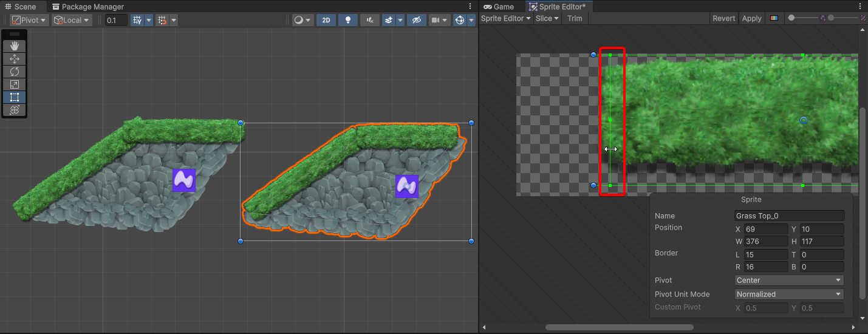Toggle scene lighting bulb
The height and width of the screenshot is (334, 868).
(x=348, y=20)
